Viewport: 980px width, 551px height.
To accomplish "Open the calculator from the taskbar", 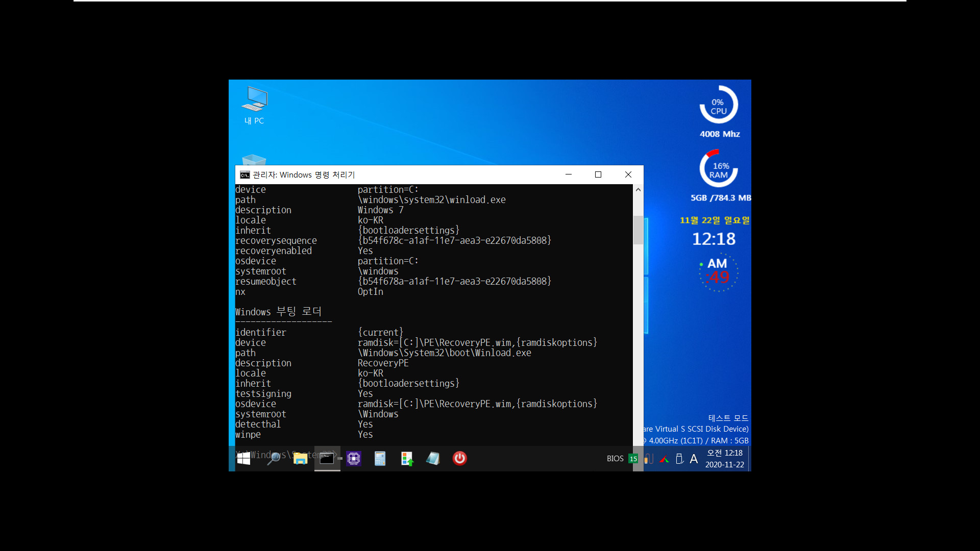I will (380, 458).
